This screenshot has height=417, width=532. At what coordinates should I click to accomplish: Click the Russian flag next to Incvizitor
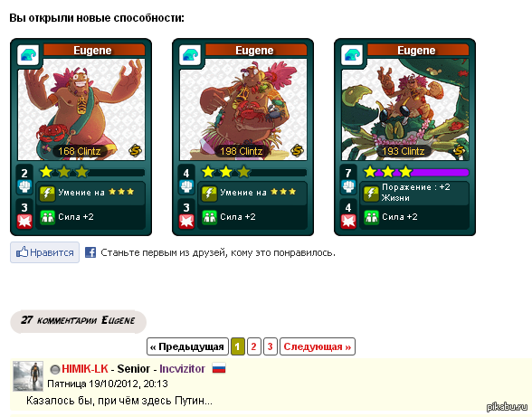pos(219,368)
